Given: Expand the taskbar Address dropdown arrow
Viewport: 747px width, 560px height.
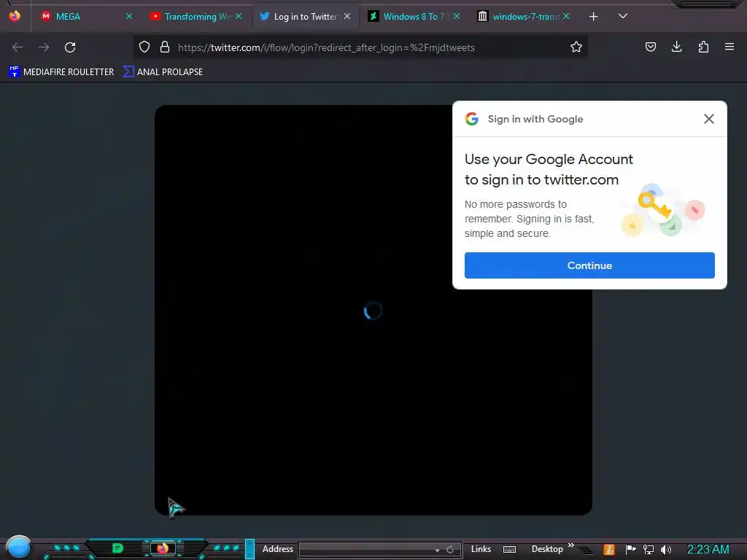Looking at the screenshot, I should point(437,550).
